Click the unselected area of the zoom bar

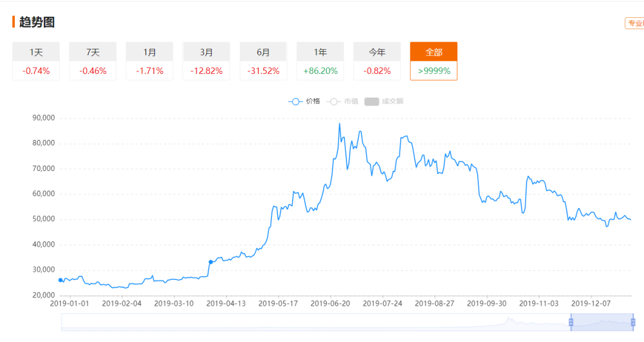coord(298,322)
